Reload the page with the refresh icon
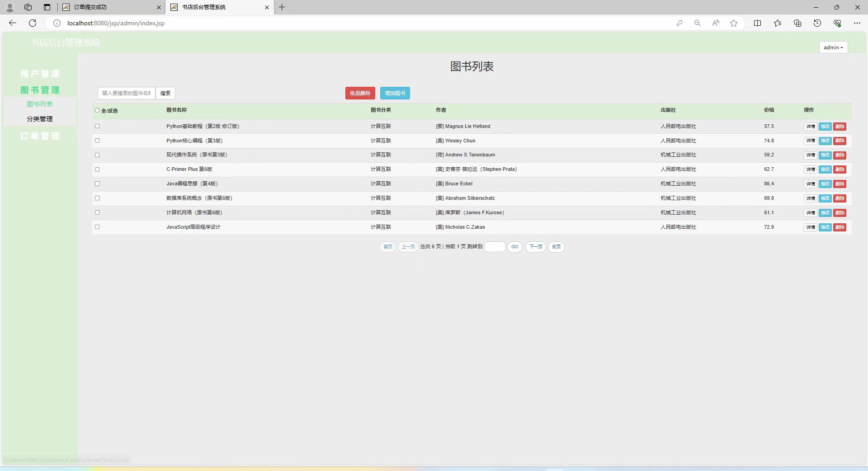Screen dimensions: 868x471 pos(33,23)
